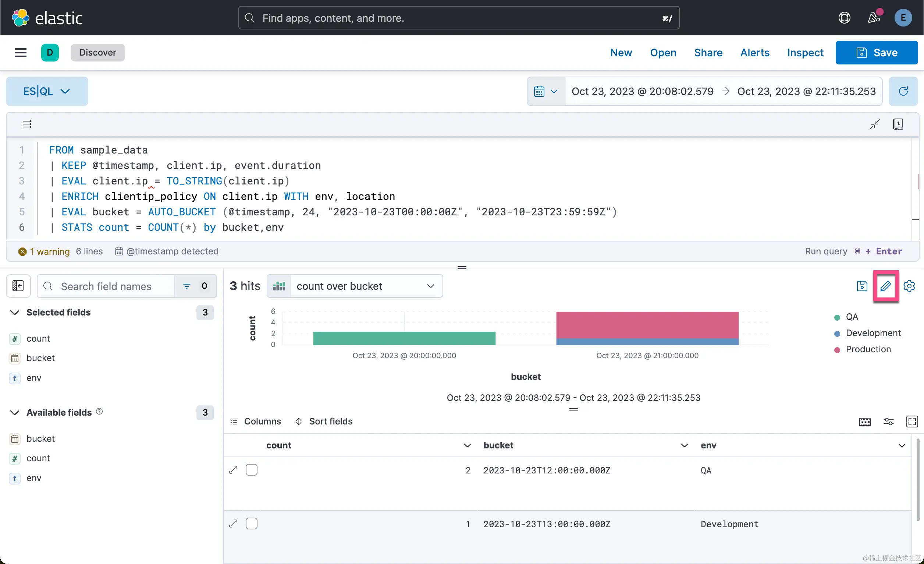The image size is (924, 564).
Task: Open the Share menu
Action: 708,53
